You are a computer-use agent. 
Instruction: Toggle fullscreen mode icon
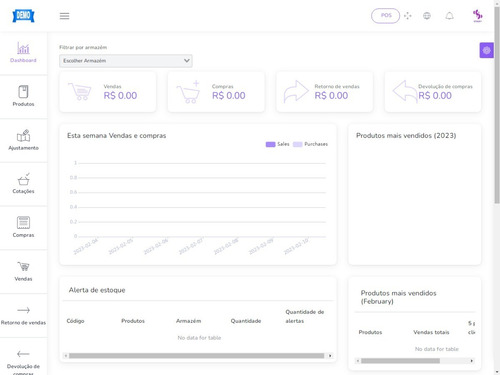coord(407,16)
